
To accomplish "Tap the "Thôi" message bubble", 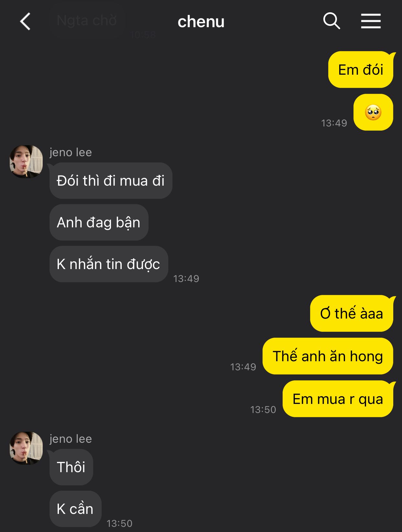I will (x=71, y=467).
